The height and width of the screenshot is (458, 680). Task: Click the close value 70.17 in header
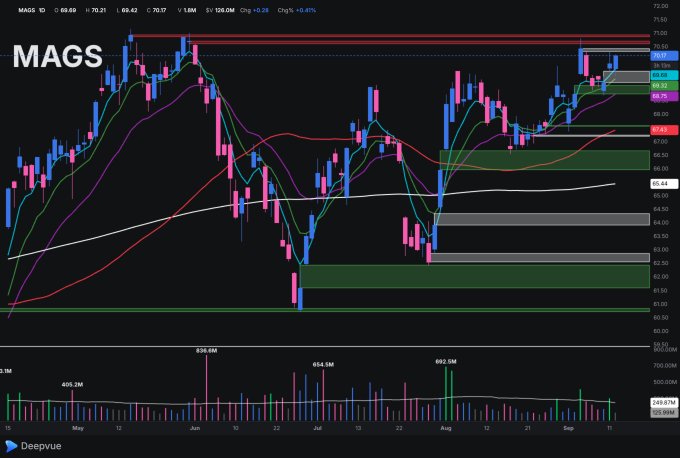[x=159, y=10]
